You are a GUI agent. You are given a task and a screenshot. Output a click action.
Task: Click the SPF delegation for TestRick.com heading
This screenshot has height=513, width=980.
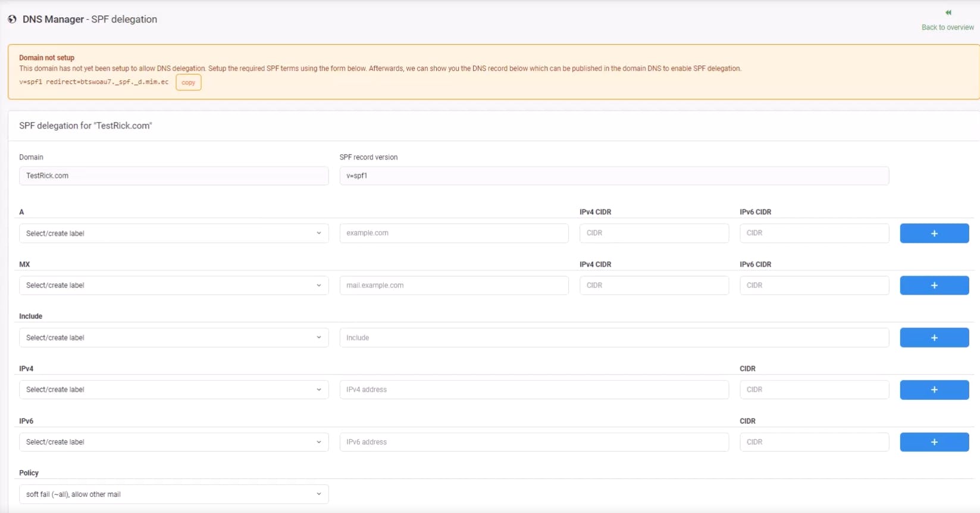click(86, 126)
